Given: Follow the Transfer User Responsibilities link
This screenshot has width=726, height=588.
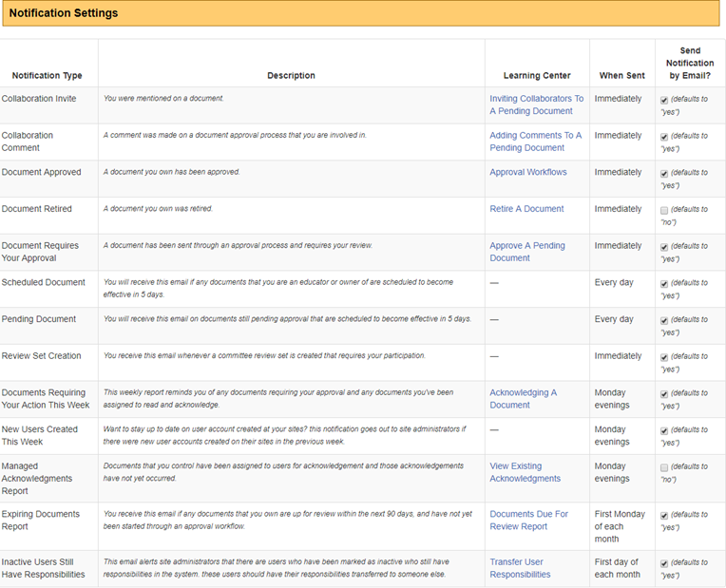Looking at the screenshot, I should tap(520, 568).
